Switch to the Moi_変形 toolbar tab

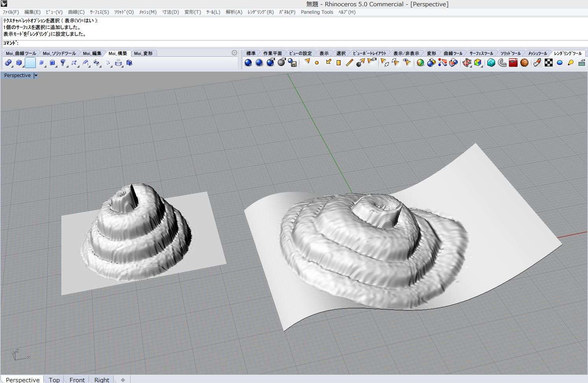point(143,53)
